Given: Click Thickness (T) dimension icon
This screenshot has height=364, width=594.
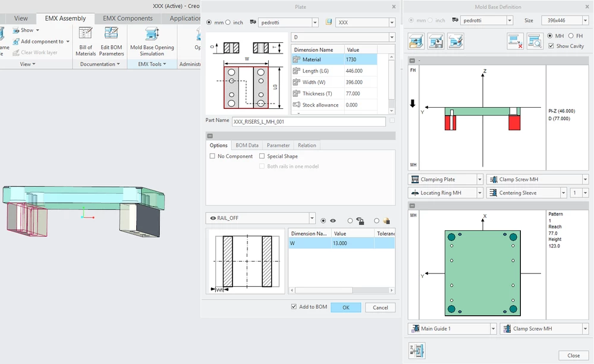Looking at the screenshot, I should [297, 93].
